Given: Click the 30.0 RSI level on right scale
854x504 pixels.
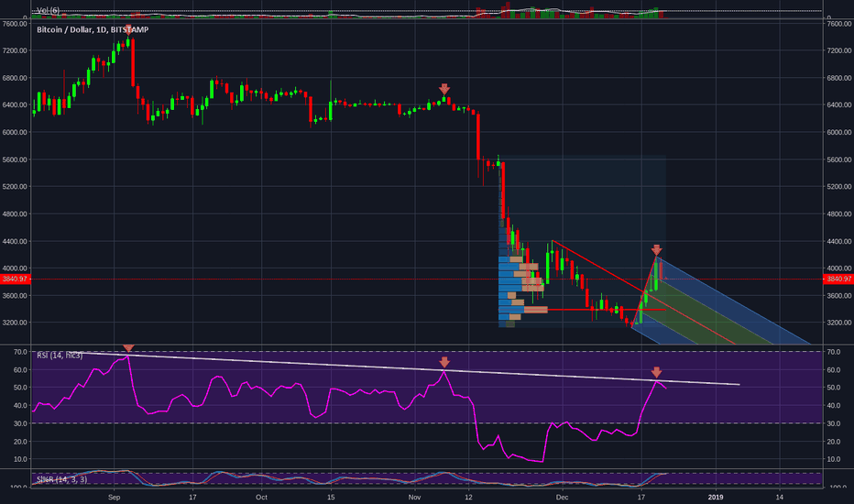Looking at the screenshot, I should (x=833, y=423).
